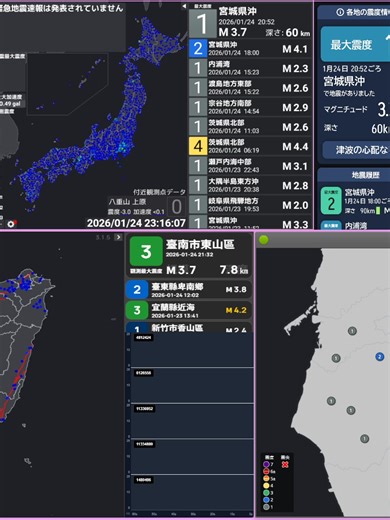The width and height of the screenshot is (390, 520).
Task: Open the 最大震度 teal card
Action: (x=355, y=44)
